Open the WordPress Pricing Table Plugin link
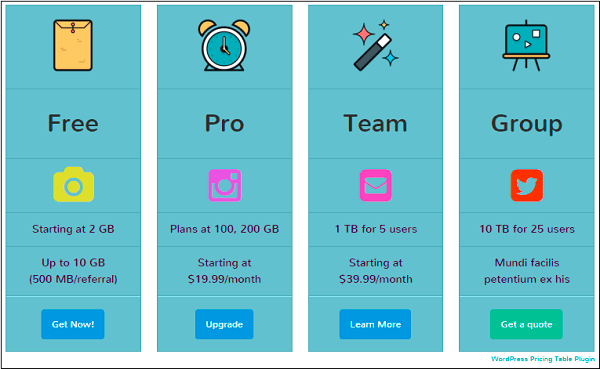The image size is (600, 369). [x=543, y=359]
